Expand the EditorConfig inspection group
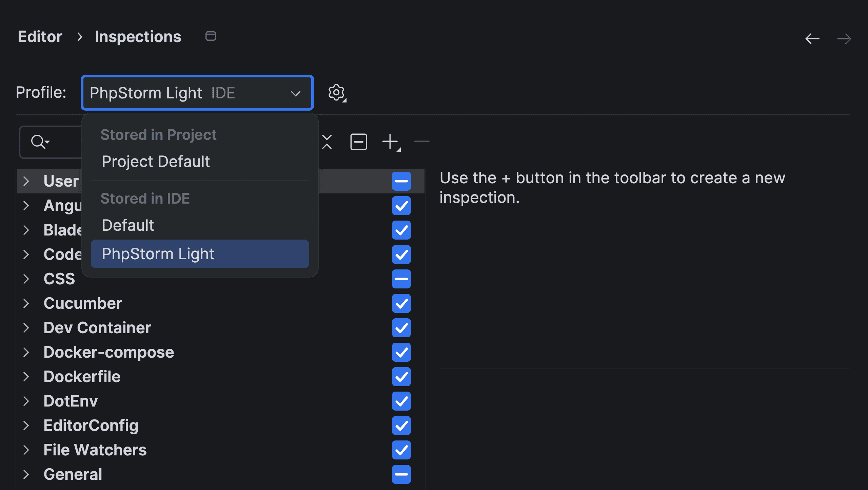Viewport: 868px width, 490px height. [26, 426]
